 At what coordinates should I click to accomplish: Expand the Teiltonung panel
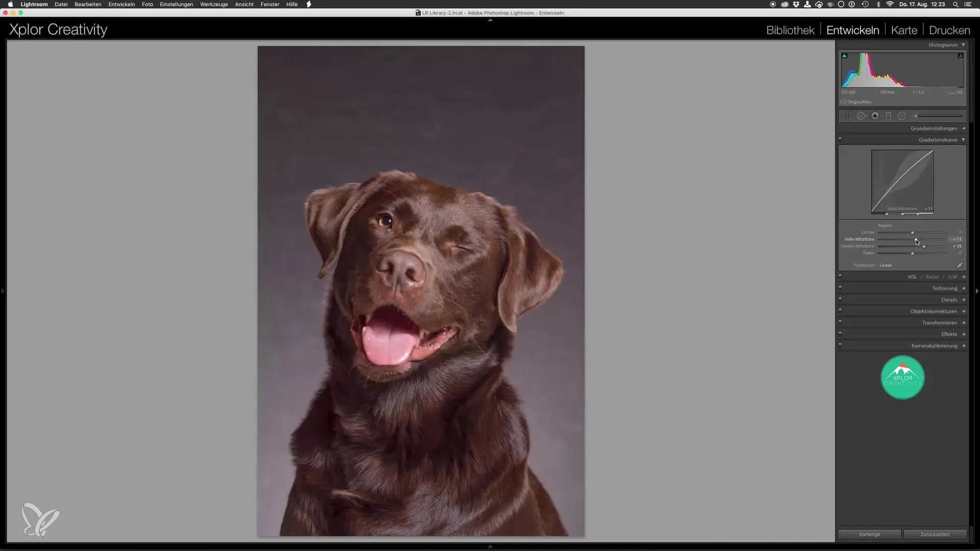(x=944, y=288)
